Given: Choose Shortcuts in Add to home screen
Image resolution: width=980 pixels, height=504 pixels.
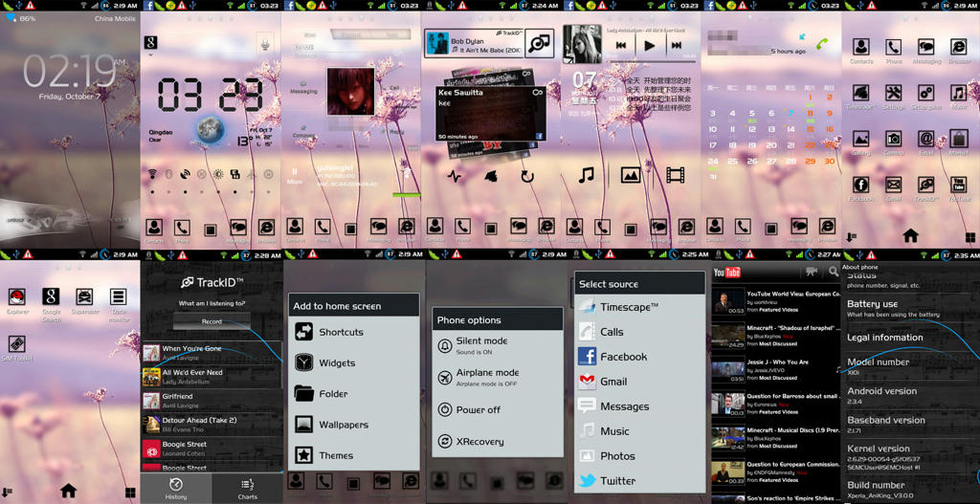Looking at the screenshot, I should (x=354, y=332).
